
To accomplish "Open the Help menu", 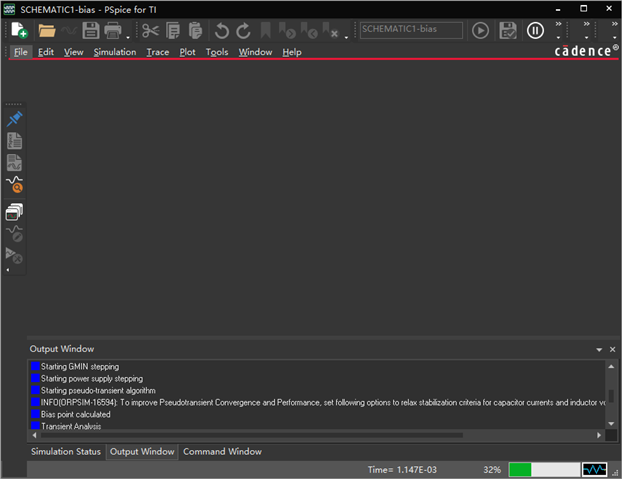I will coord(292,52).
